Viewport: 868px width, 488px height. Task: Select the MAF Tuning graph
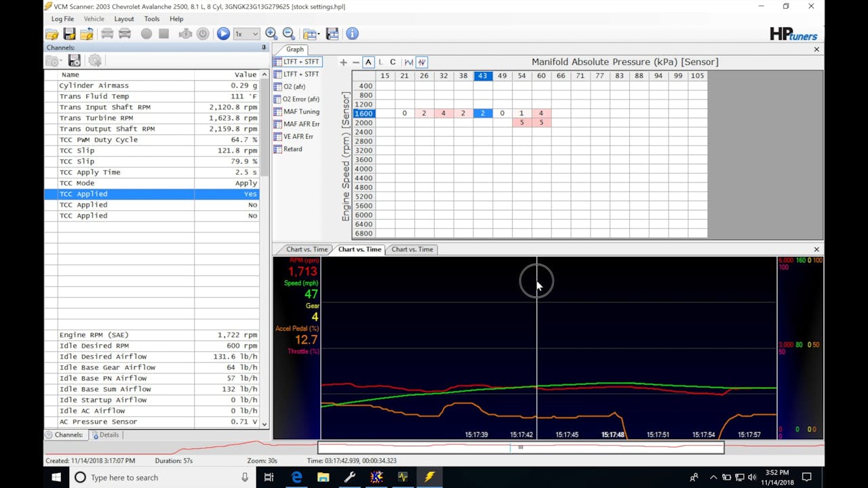pos(300,112)
